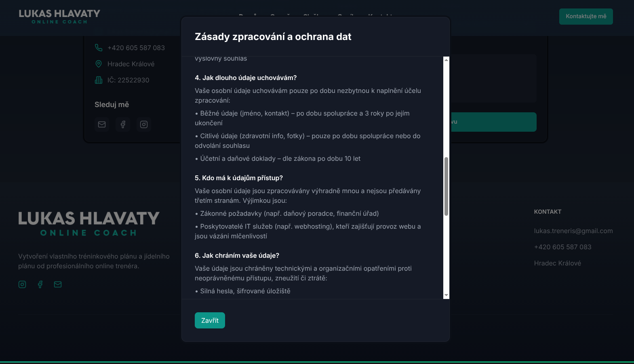Click the green submit button behind the dialog
Image resolution: width=634 pixels, height=364 pixels.
tap(493, 122)
